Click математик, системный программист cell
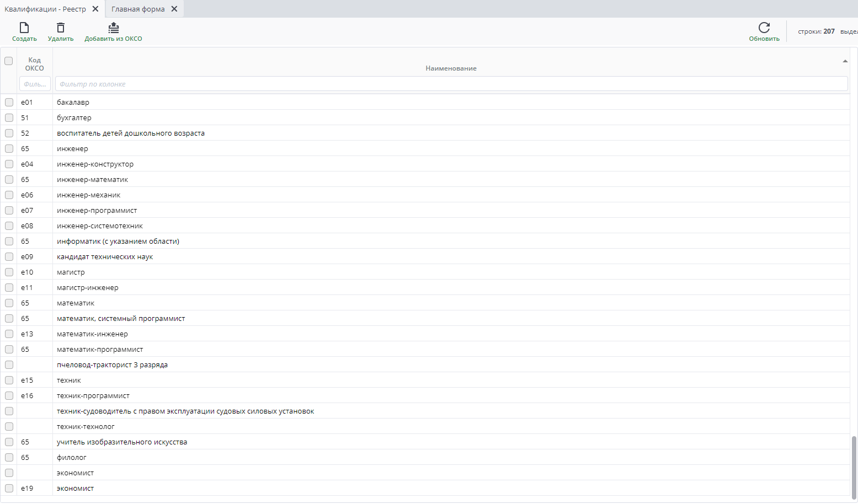The width and height of the screenshot is (858, 504). (451, 318)
